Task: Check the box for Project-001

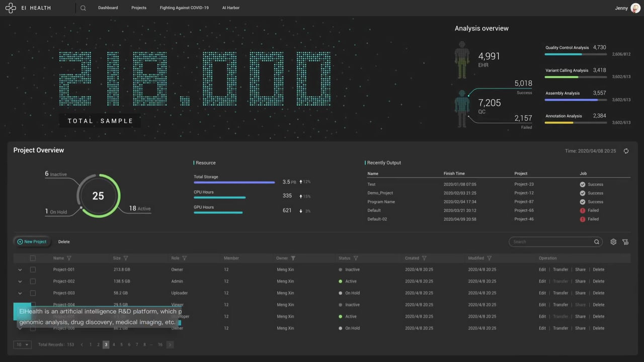Action: (x=33, y=269)
